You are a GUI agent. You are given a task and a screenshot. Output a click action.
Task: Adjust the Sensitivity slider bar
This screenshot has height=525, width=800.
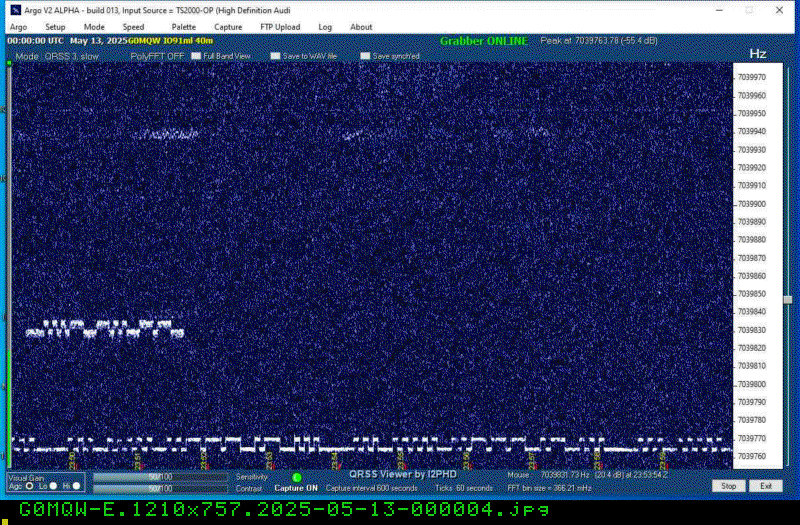[160, 477]
